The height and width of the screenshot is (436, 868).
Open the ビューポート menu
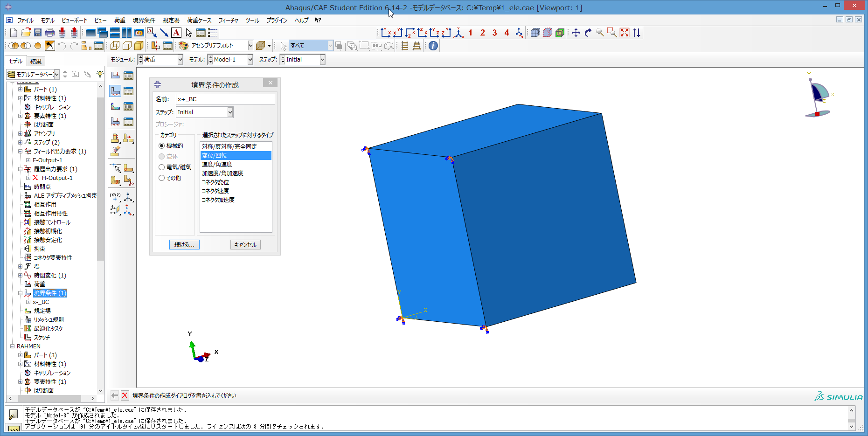[75, 21]
